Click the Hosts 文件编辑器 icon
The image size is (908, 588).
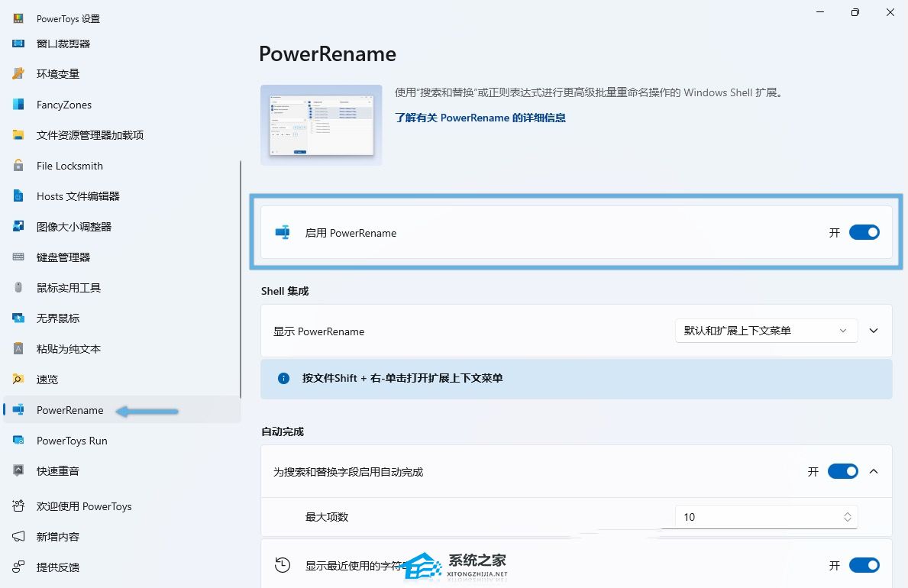18,195
